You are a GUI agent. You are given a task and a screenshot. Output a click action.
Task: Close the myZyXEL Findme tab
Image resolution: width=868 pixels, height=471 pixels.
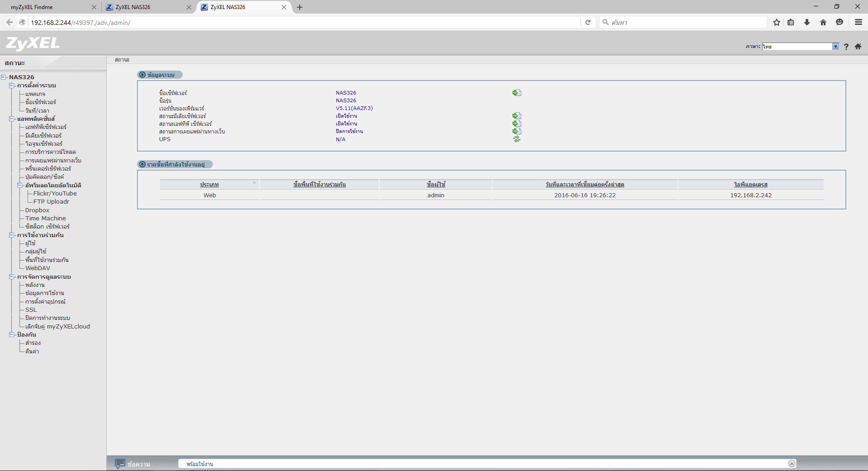point(94,7)
